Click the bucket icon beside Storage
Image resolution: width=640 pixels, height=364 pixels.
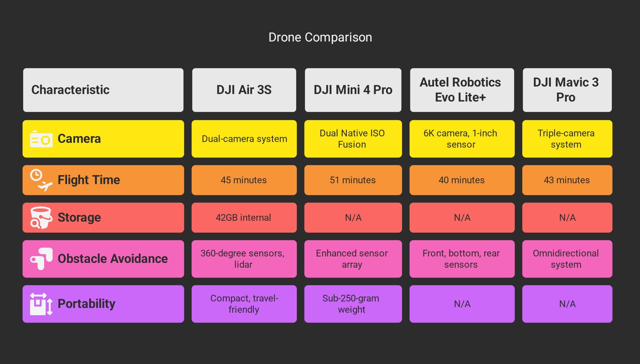(x=41, y=217)
